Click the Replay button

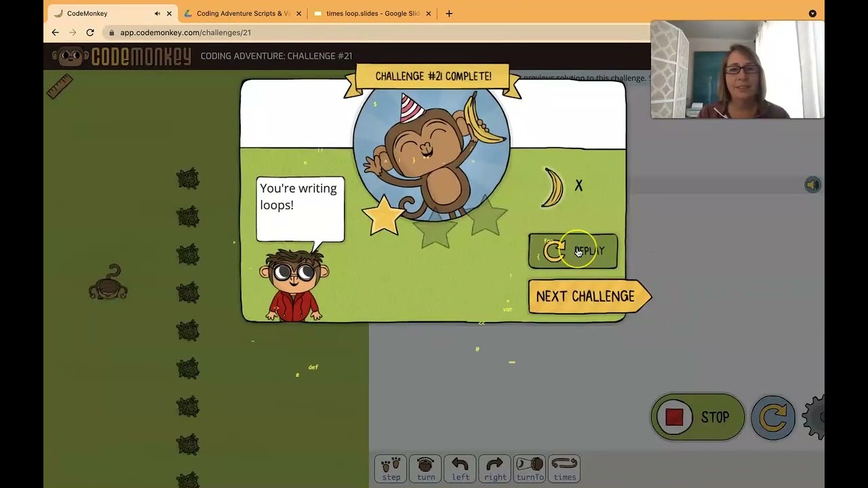573,251
